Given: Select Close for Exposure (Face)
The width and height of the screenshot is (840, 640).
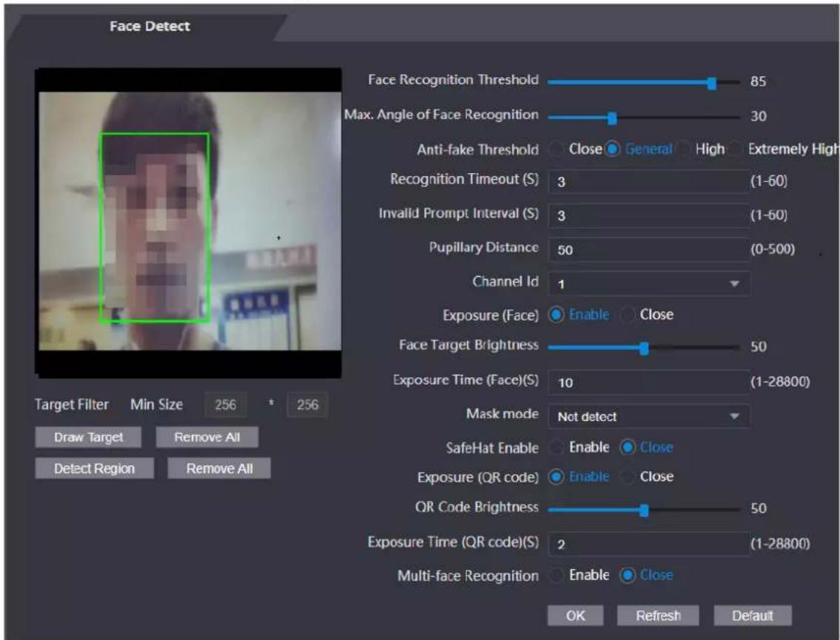Looking at the screenshot, I should pos(628,315).
